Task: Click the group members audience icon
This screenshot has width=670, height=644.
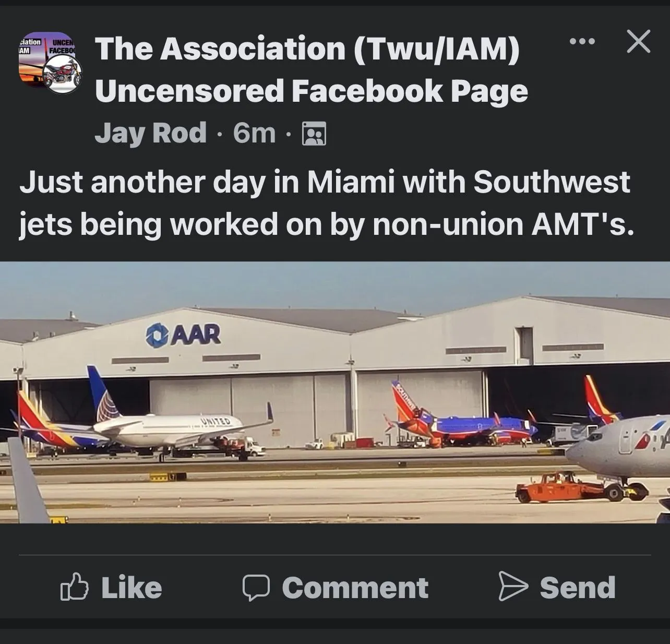Action: point(314,134)
